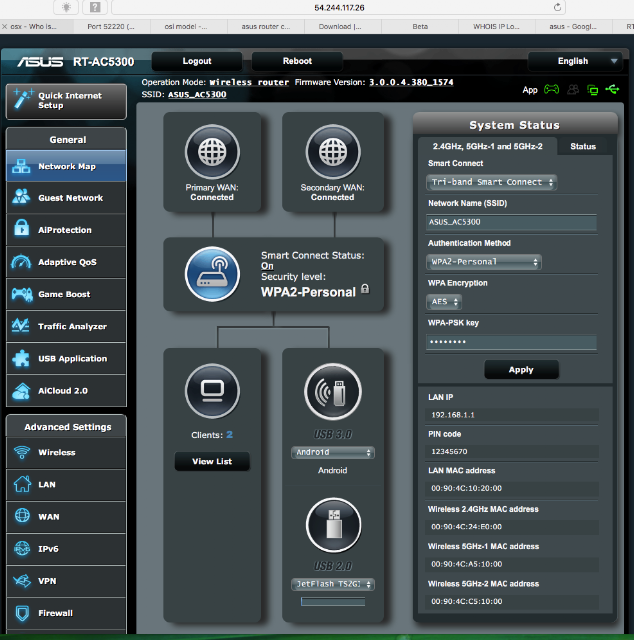This screenshot has height=640, width=634.
Task: Open the Tri-band Smart Connect dropdown
Action: pos(492,182)
